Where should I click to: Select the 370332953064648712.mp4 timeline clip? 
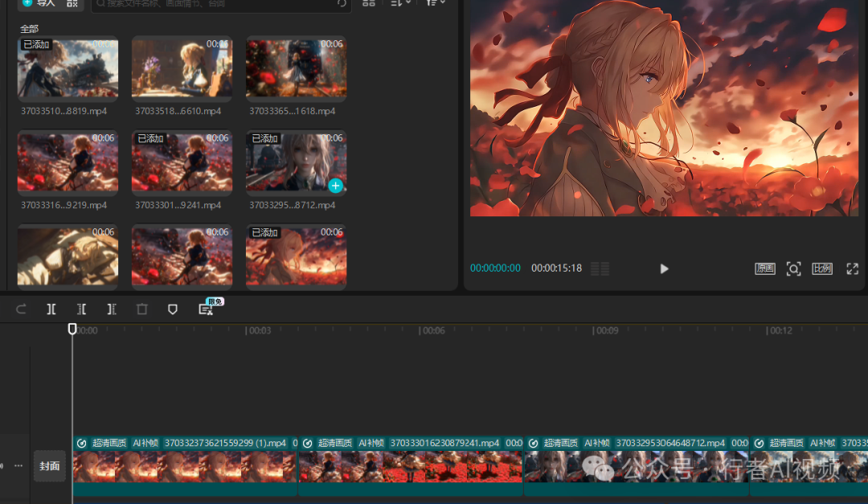[x=637, y=465]
